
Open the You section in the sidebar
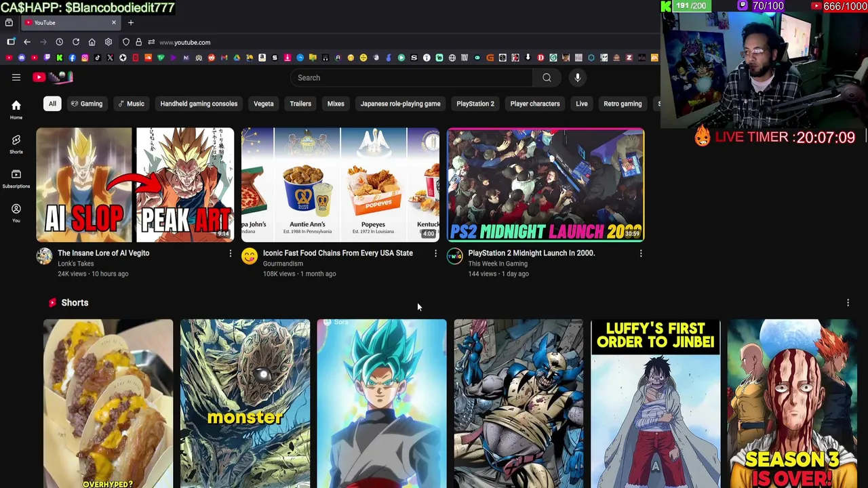click(x=16, y=213)
